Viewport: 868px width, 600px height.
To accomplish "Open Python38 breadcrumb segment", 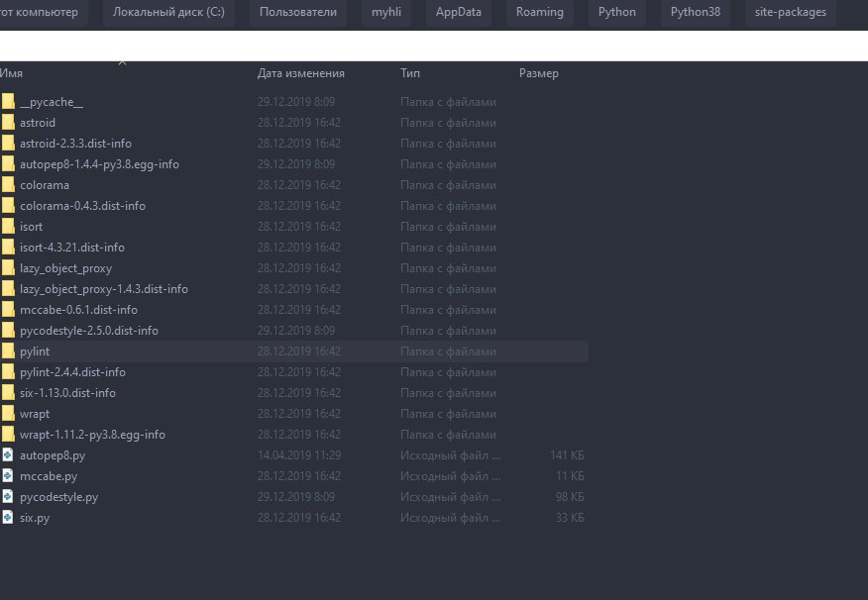I will coord(696,12).
